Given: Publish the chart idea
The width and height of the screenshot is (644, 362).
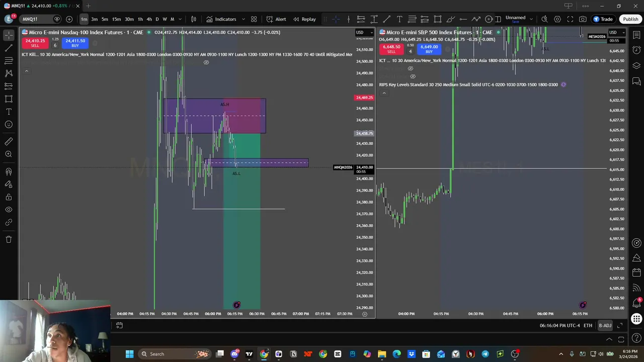Looking at the screenshot, I should pos(630,19).
